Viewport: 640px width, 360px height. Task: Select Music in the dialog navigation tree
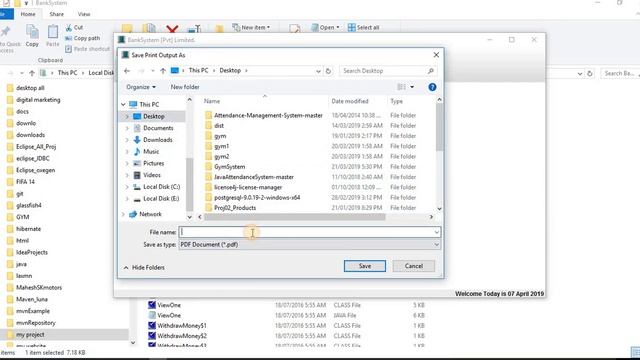coord(151,151)
